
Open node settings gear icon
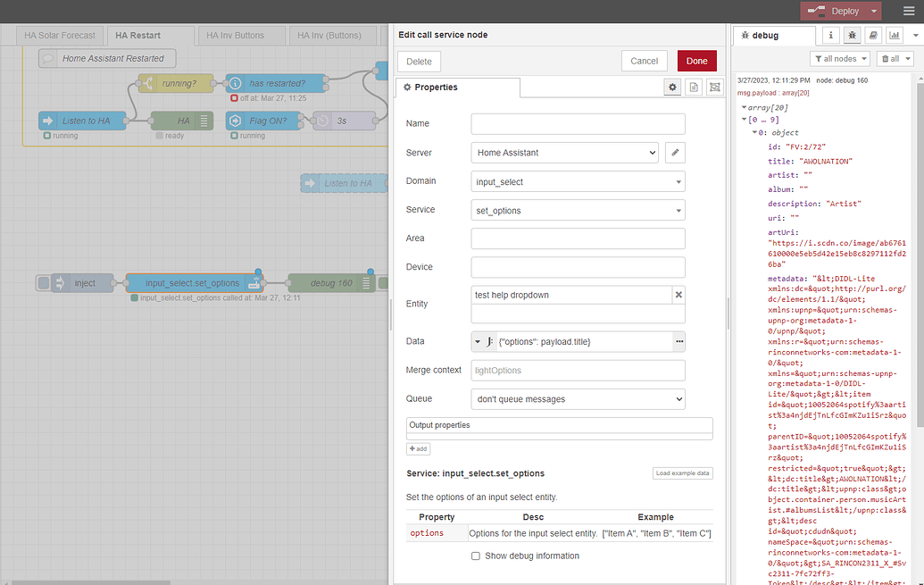pyautogui.click(x=672, y=88)
